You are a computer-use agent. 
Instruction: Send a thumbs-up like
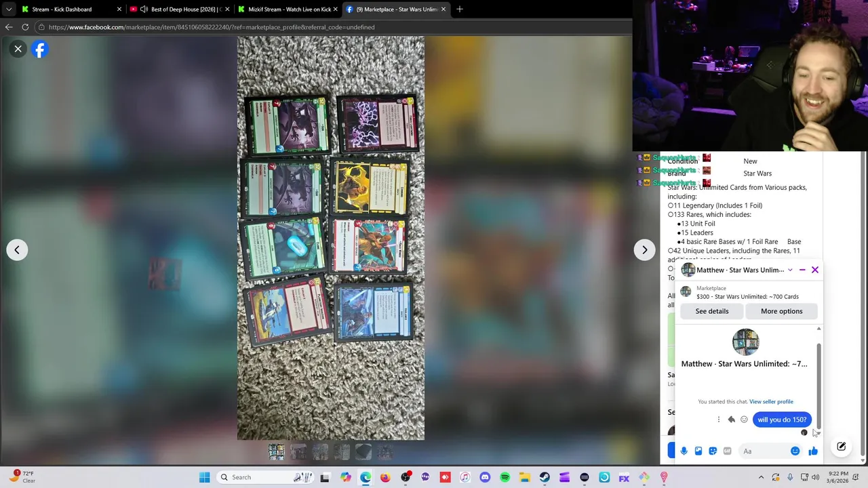[813, 451]
